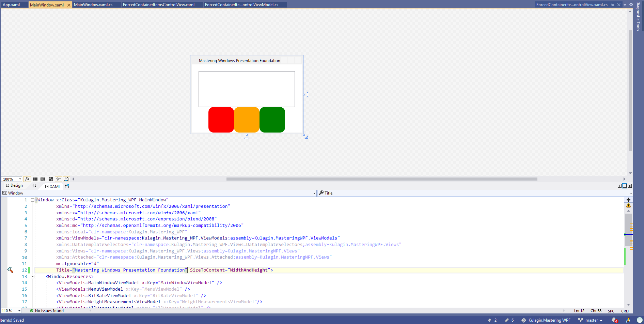Toggle the artboard background pattern
644x324 pixels.
51,179
